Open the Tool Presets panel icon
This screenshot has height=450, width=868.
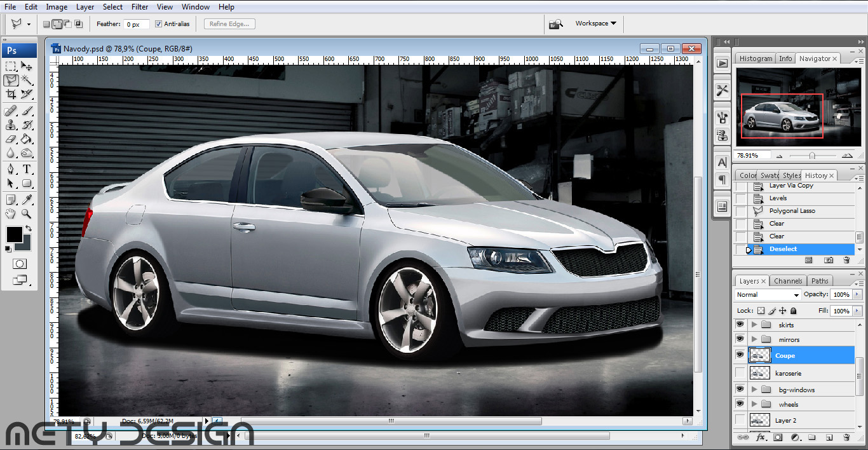tap(722, 90)
